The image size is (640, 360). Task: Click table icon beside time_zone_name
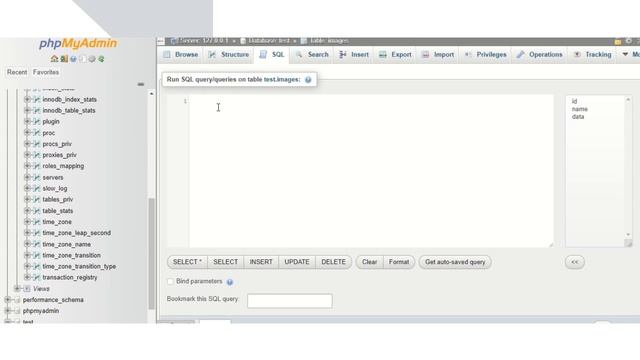coord(37,244)
